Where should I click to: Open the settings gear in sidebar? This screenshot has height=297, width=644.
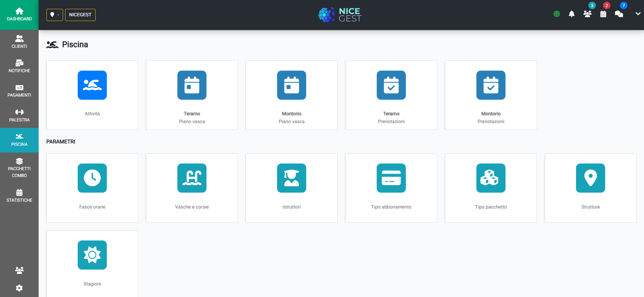(19, 288)
